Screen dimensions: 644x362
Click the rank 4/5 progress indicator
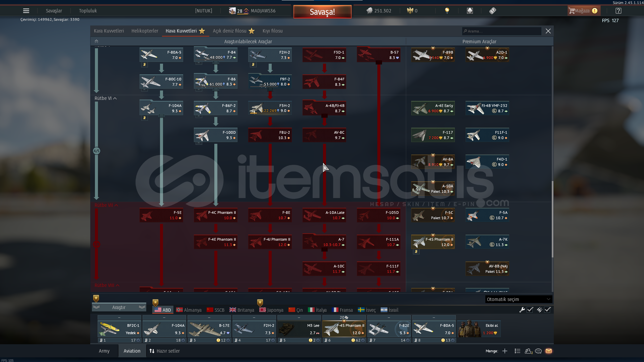(97, 151)
